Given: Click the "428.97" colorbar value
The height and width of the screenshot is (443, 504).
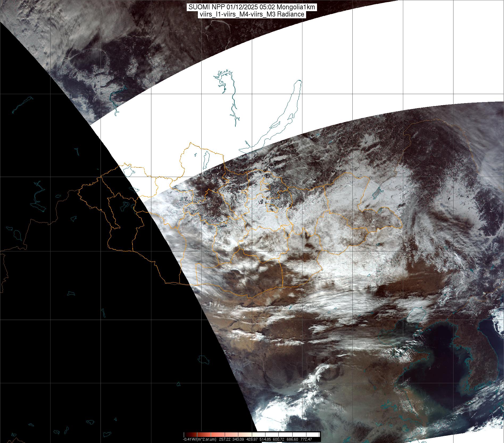Looking at the screenshot, I should click(x=252, y=439).
